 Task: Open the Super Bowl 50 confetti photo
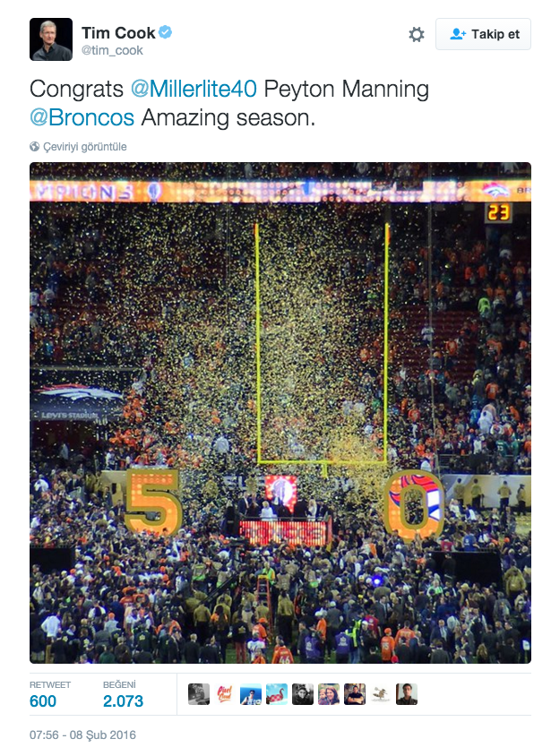(280, 413)
